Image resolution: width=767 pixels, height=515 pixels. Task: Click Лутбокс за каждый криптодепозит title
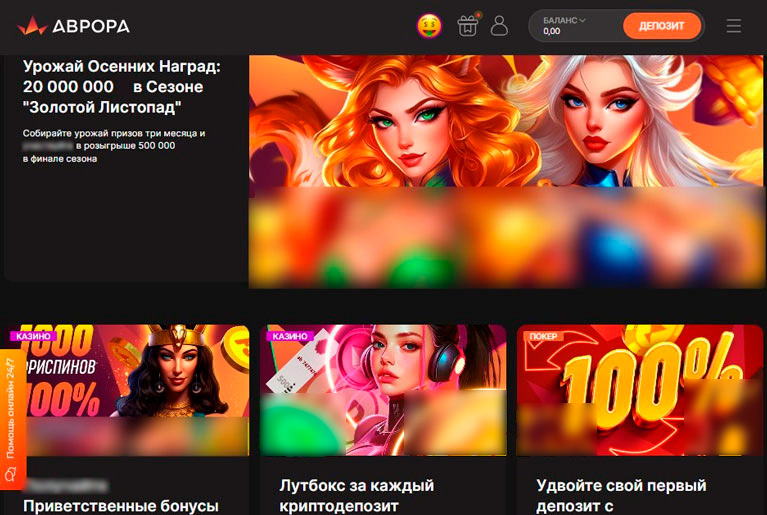point(357,495)
